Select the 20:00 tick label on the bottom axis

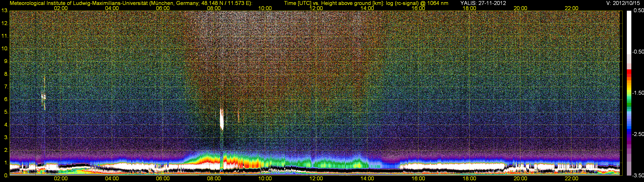[521, 179]
